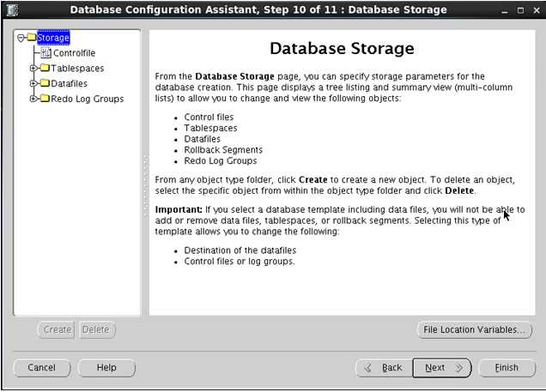Open File Location Variables dialog

(474, 329)
